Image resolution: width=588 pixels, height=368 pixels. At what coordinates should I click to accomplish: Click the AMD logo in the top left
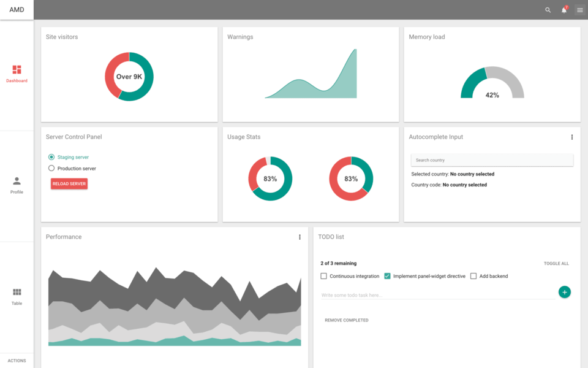point(17,10)
